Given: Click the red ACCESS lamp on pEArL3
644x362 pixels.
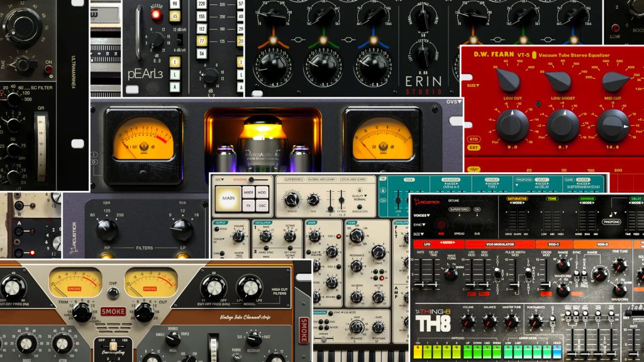Looking at the screenshot, I should coord(156,15).
